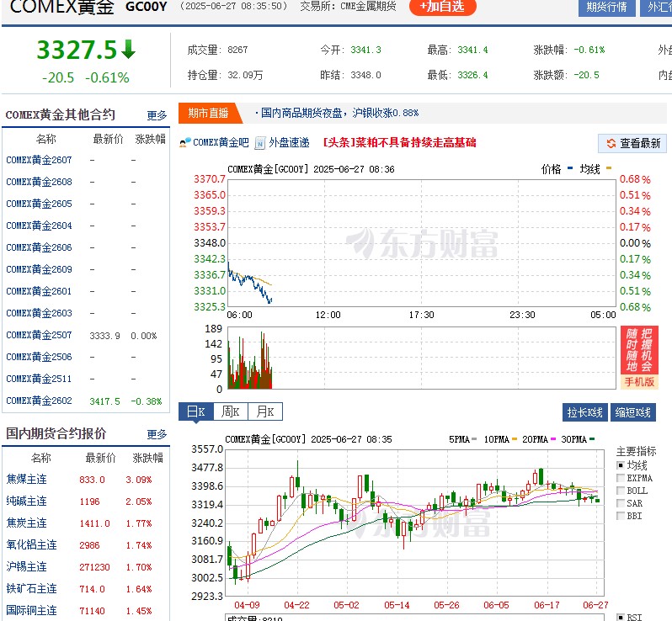Enable the BBI indicator checkbox
This screenshot has width=672, height=621.
[x=620, y=516]
